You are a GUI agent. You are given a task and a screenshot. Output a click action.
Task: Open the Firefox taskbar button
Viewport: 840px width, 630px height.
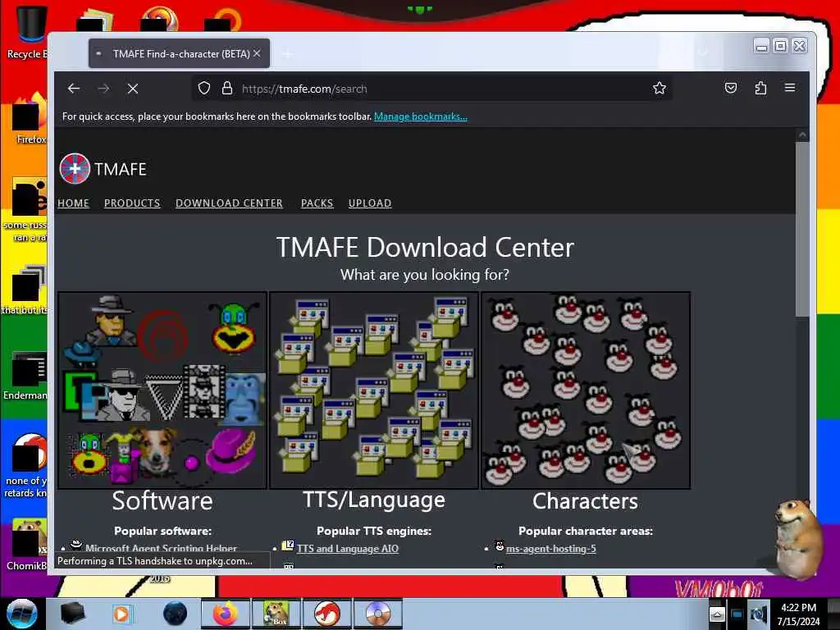(x=226, y=614)
